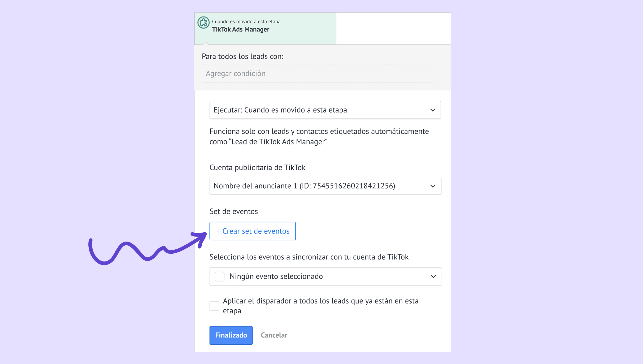Screen dimensions: 643x364
Task: Tick the checkbox beside Ningún evento seleccionado
Action: click(220, 277)
